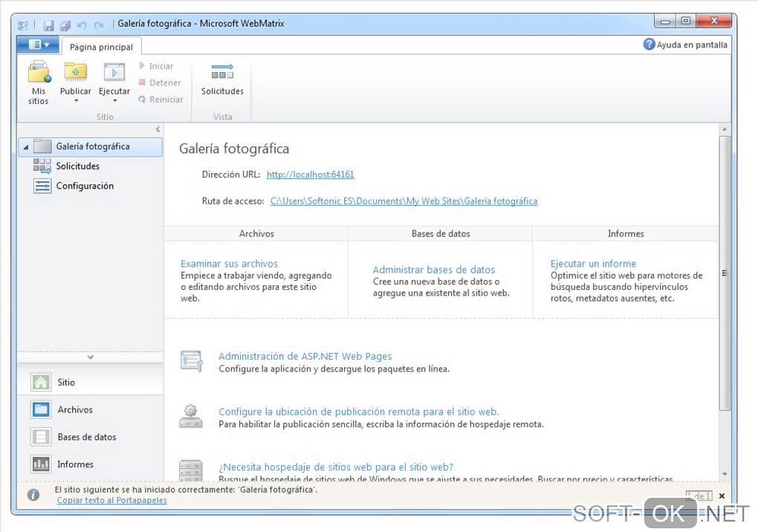Open the Solicitudes view in ribbon
Screen dimensions: 758x532
[222, 80]
